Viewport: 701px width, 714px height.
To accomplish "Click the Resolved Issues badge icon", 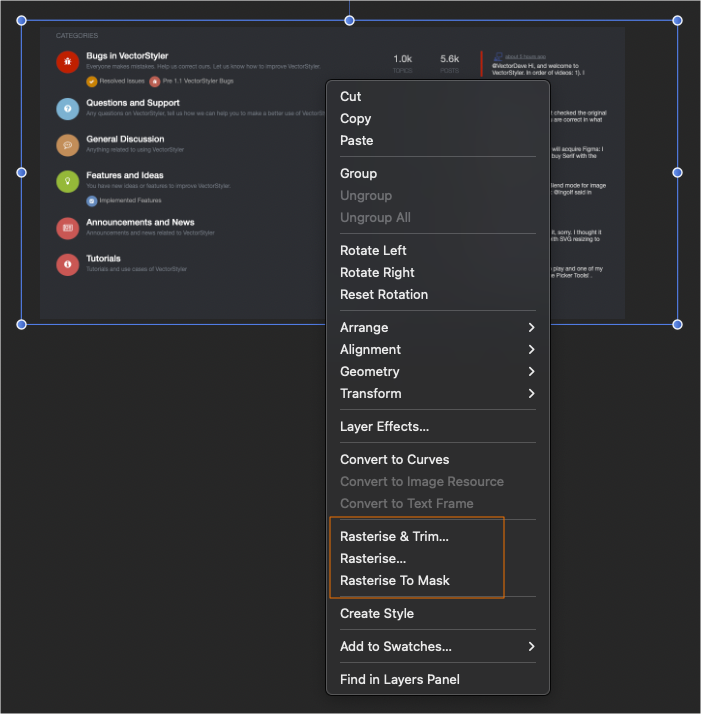I will [x=92, y=82].
